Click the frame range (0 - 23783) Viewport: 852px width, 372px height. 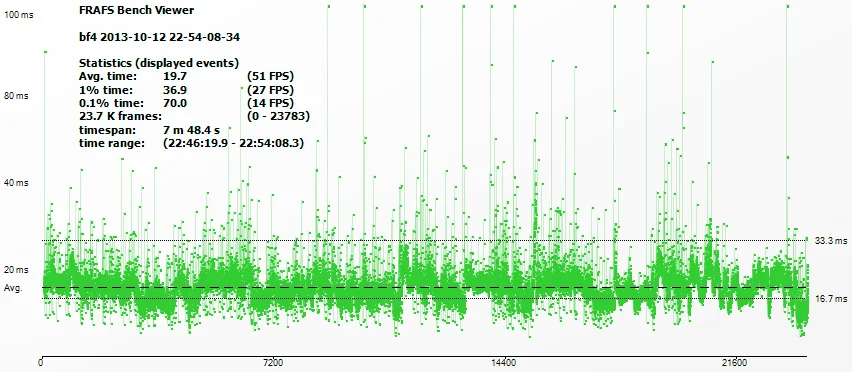pos(278,116)
